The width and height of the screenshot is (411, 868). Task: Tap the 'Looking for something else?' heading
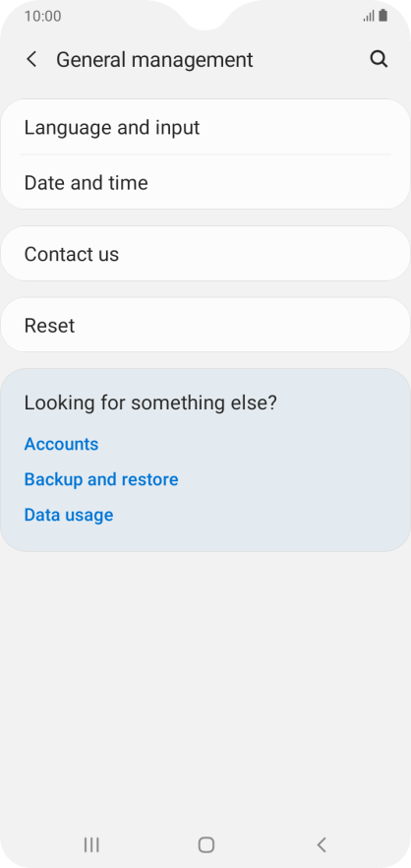pos(149,403)
